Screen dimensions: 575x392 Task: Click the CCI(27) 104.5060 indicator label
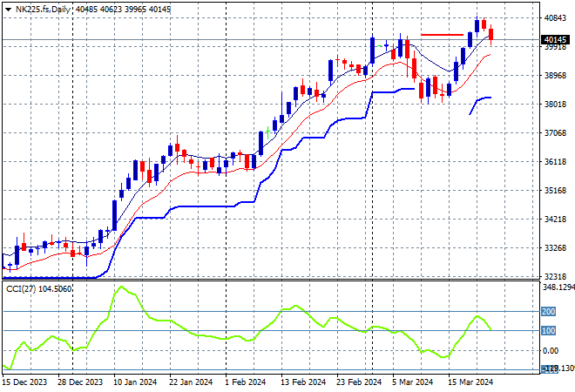click(39, 289)
